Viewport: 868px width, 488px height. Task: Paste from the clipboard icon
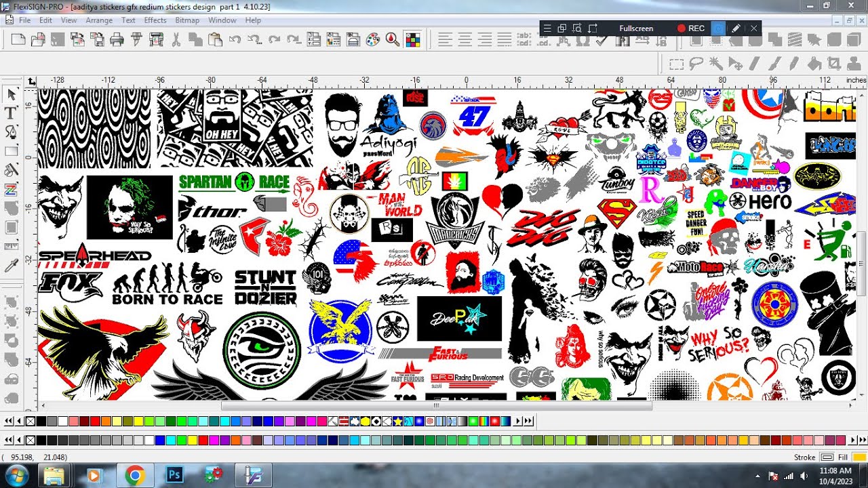tap(216, 39)
